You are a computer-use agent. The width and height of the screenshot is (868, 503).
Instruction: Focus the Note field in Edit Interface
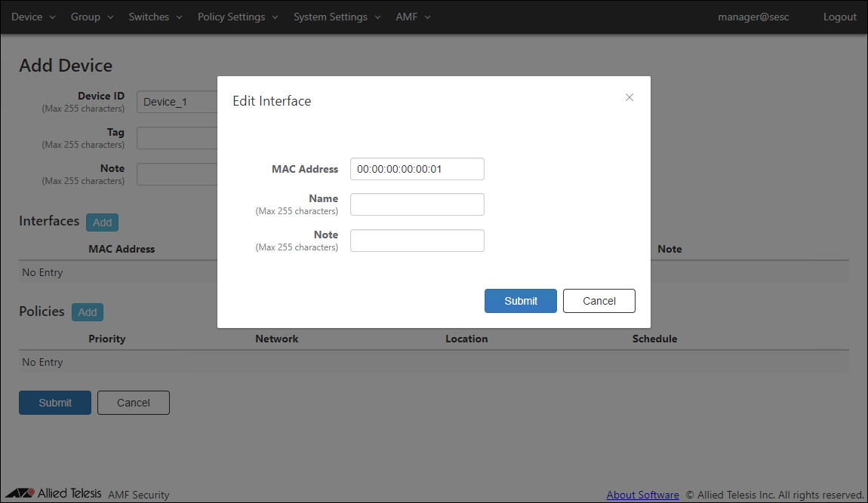[x=417, y=241]
